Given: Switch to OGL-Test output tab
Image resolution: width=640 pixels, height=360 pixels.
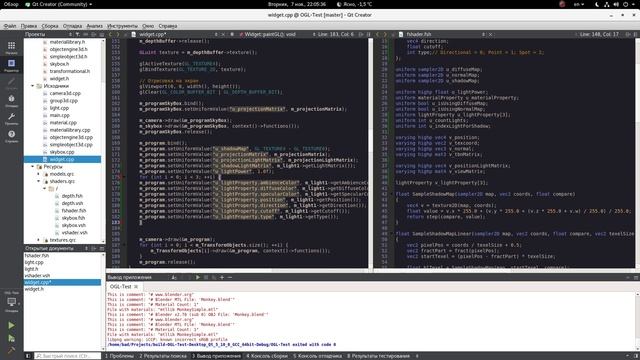Looking at the screenshot, I should click(120, 287).
